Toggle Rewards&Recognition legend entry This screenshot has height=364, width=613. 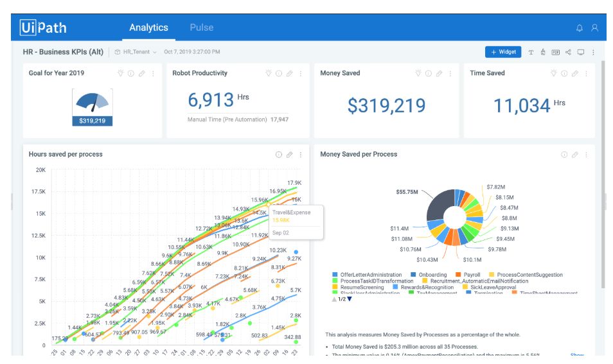tap(423, 288)
